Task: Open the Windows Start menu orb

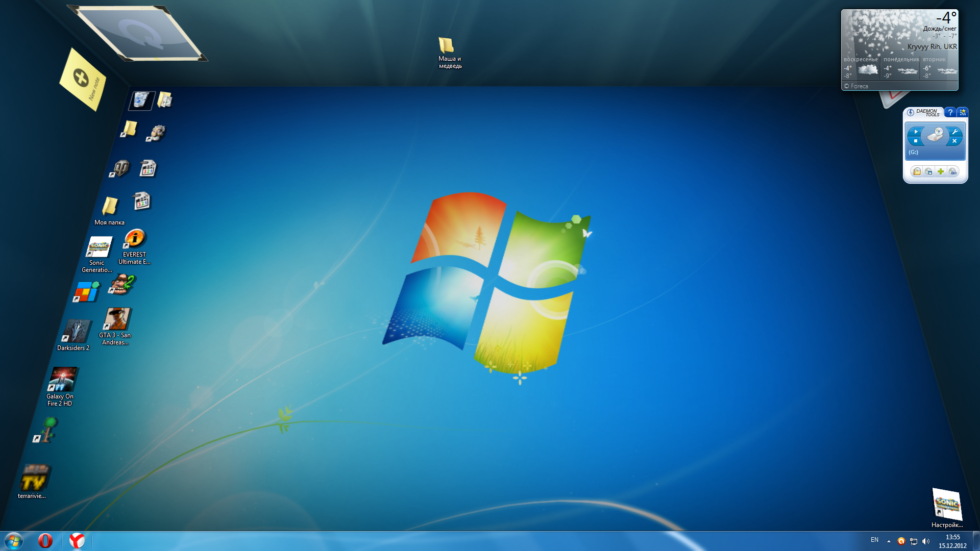Action: 14,541
